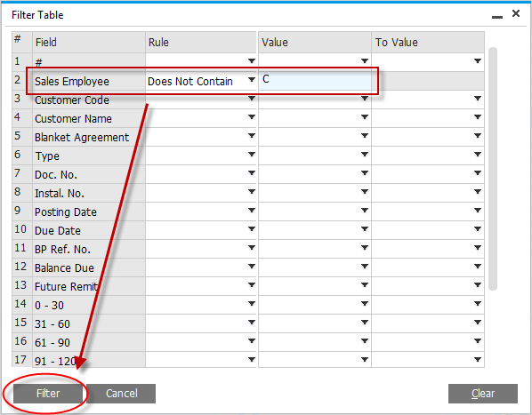Screen dimensions: 532x415
Task: Select the Instal. No. field cell
Action: coord(89,193)
